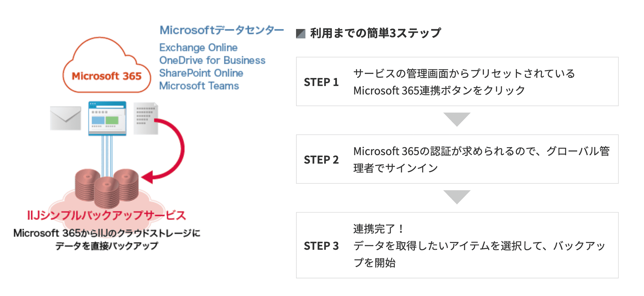Screen dimensions: 644x296
Task: Select the STEP 2 sign-in box
Action: (x=457, y=159)
